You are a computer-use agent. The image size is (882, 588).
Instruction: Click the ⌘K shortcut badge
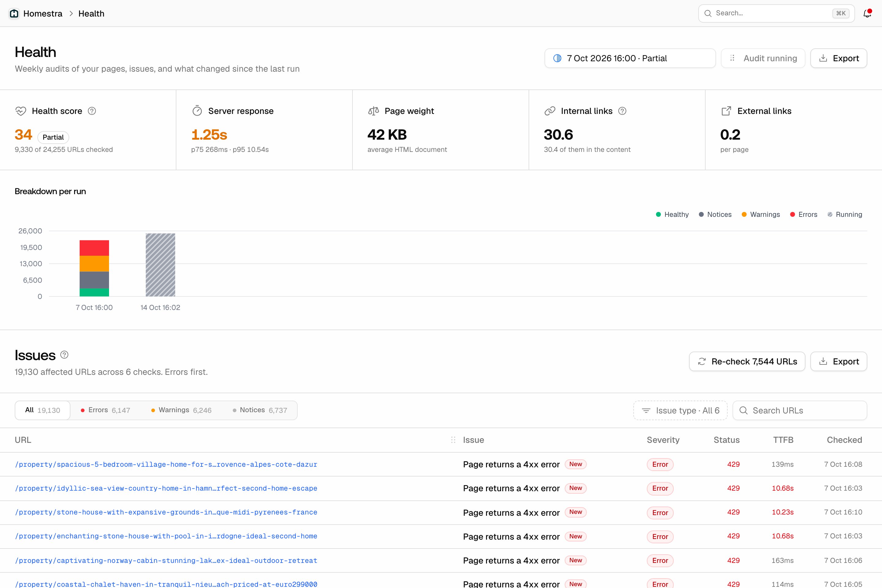pos(841,13)
